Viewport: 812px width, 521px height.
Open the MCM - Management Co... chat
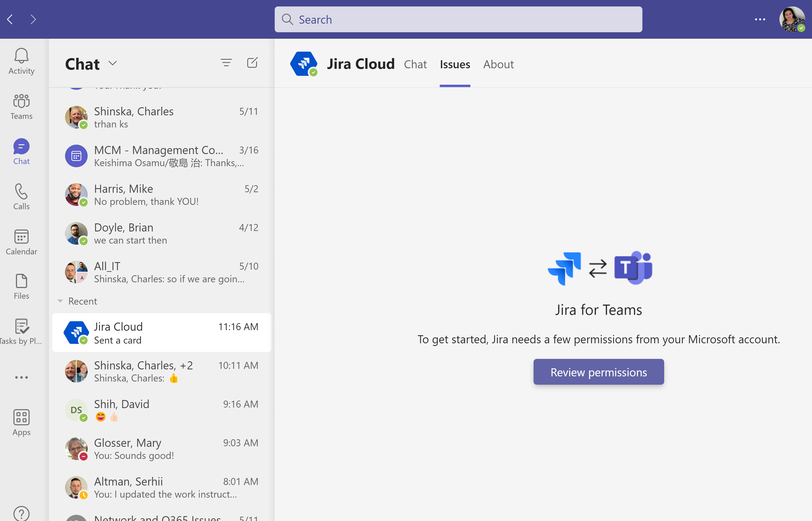point(162,156)
